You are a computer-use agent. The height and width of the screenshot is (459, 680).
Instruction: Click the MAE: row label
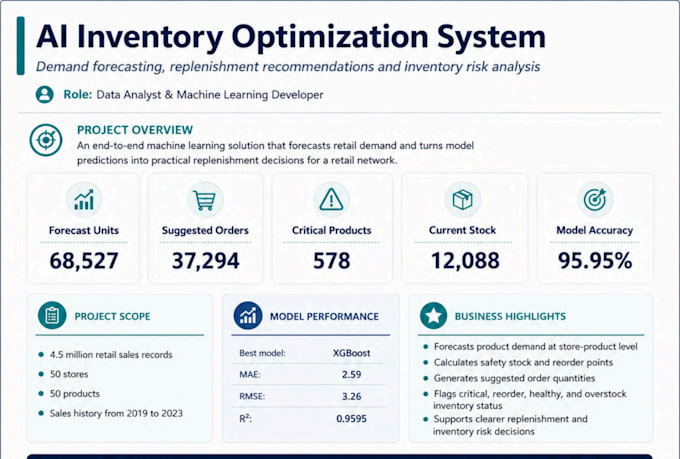250,374
